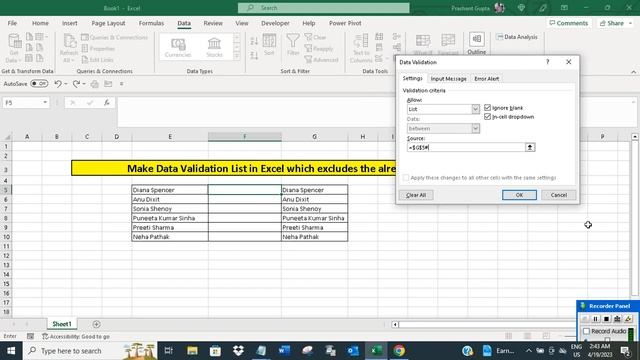Customize Quick Access Toolbar dropdown
The image size is (640, 360).
point(122,84)
